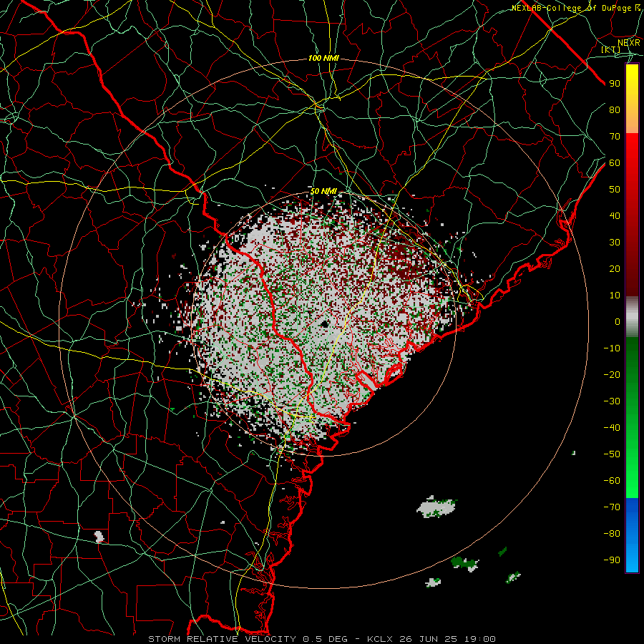Click the -90 value on velocity scale

point(612,560)
